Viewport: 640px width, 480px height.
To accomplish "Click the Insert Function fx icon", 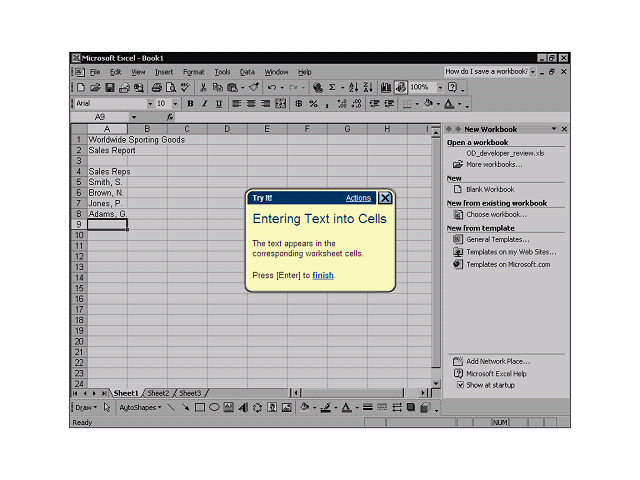I will pos(170,117).
